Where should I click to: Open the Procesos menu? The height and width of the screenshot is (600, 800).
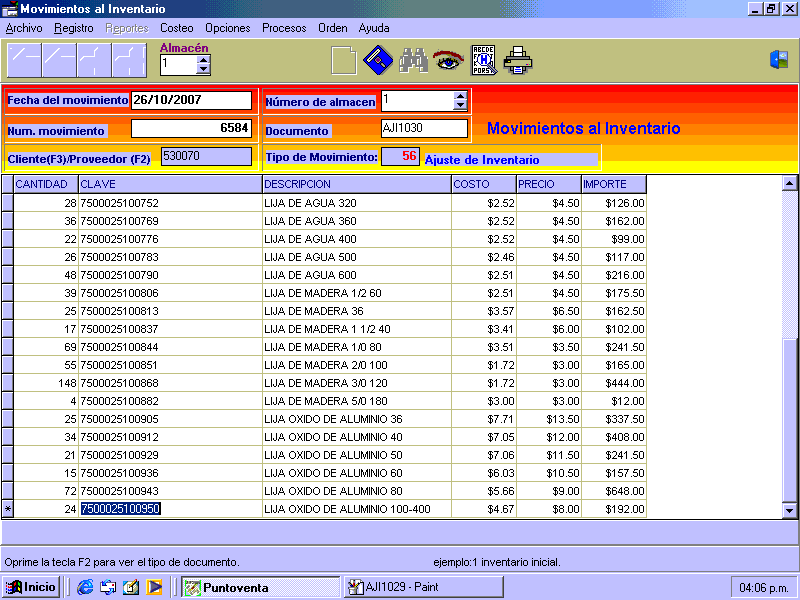coord(284,28)
